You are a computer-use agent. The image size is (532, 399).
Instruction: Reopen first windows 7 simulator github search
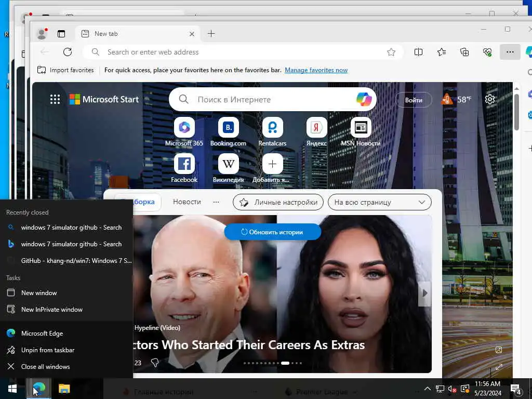click(x=66, y=228)
